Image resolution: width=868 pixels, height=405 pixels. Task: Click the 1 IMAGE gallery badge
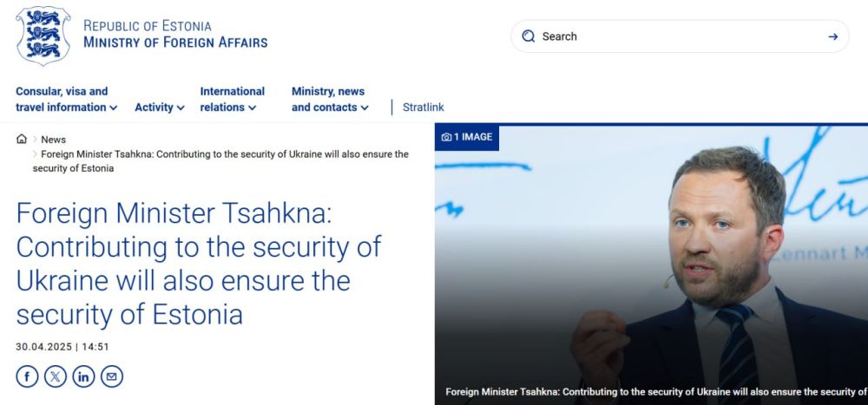467,137
